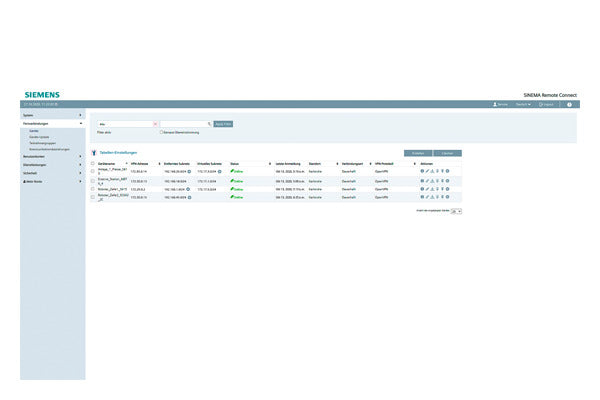
Task: Click the Apply Filter button
Action: pyautogui.click(x=223, y=124)
